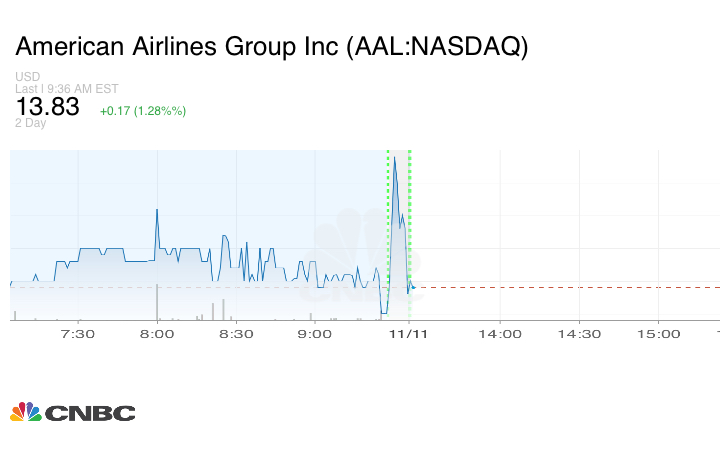Select the 15:00 time axis label
The image size is (720, 450).
[658, 334]
